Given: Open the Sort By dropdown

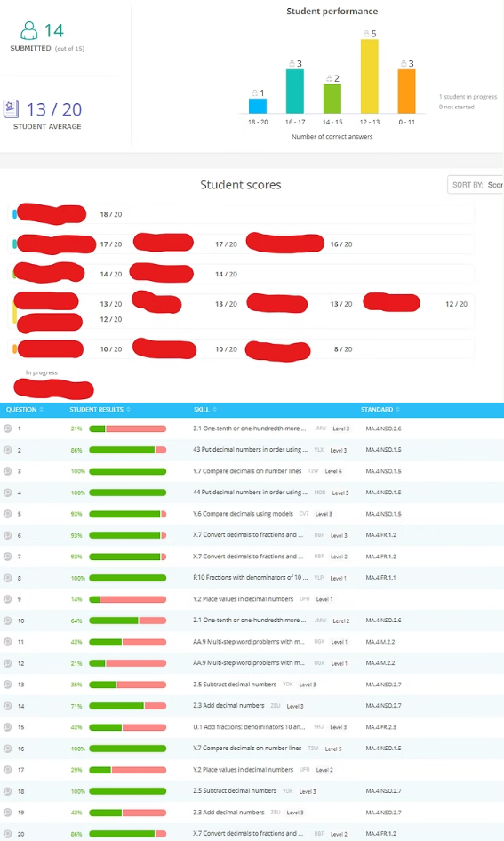Looking at the screenshot, I should coord(476,185).
